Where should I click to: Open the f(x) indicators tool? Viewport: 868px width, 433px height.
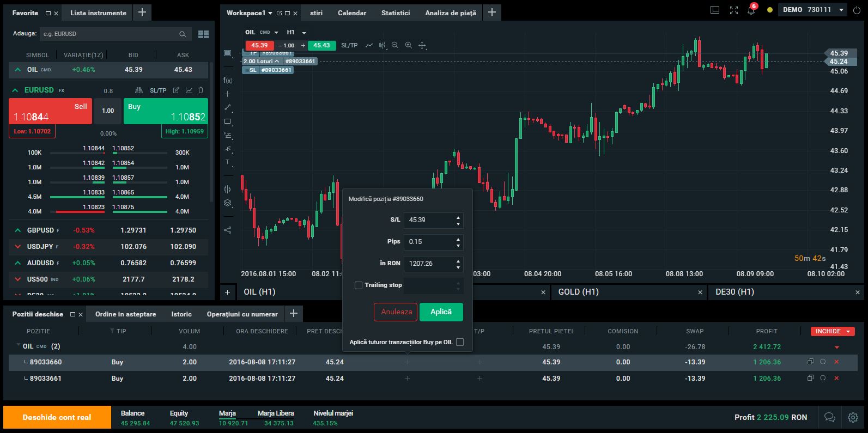[x=228, y=80]
